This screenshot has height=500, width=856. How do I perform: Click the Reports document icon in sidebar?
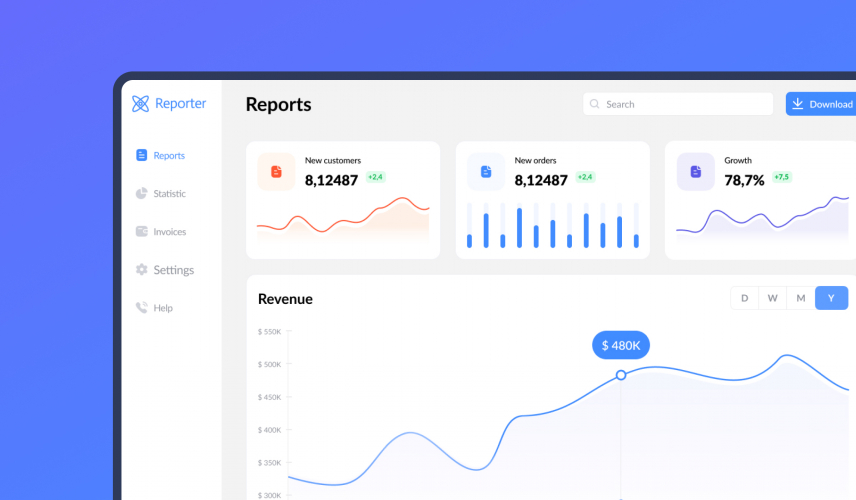coord(141,156)
